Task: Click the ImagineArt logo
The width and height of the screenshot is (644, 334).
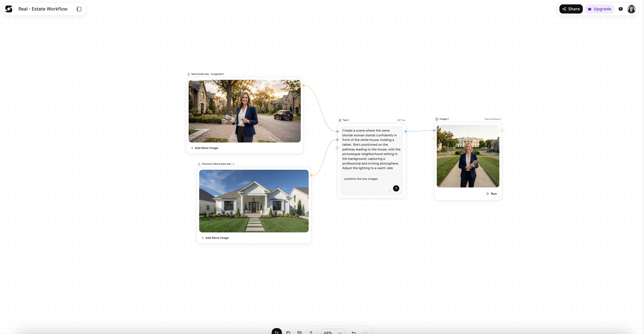Action: tap(9, 9)
